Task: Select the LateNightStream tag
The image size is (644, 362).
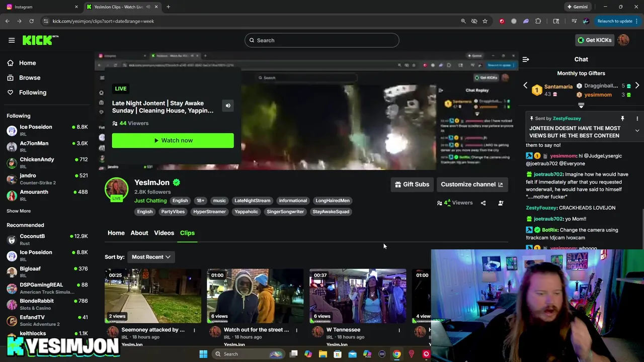Action: point(252,201)
